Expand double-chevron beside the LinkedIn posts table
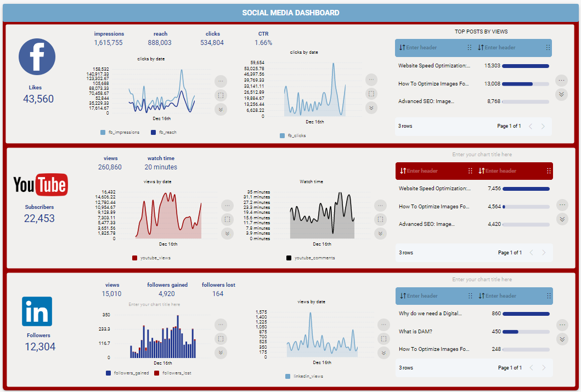581x392 pixels. pos(562,339)
